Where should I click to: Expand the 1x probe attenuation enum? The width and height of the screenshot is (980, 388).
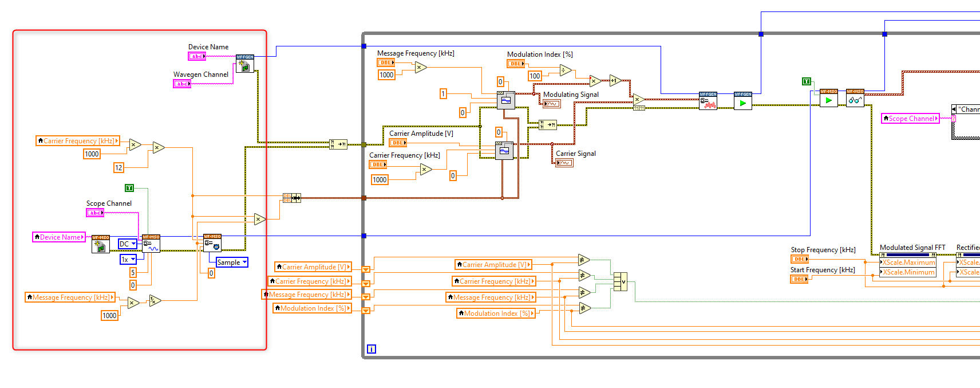tap(128, 260)
